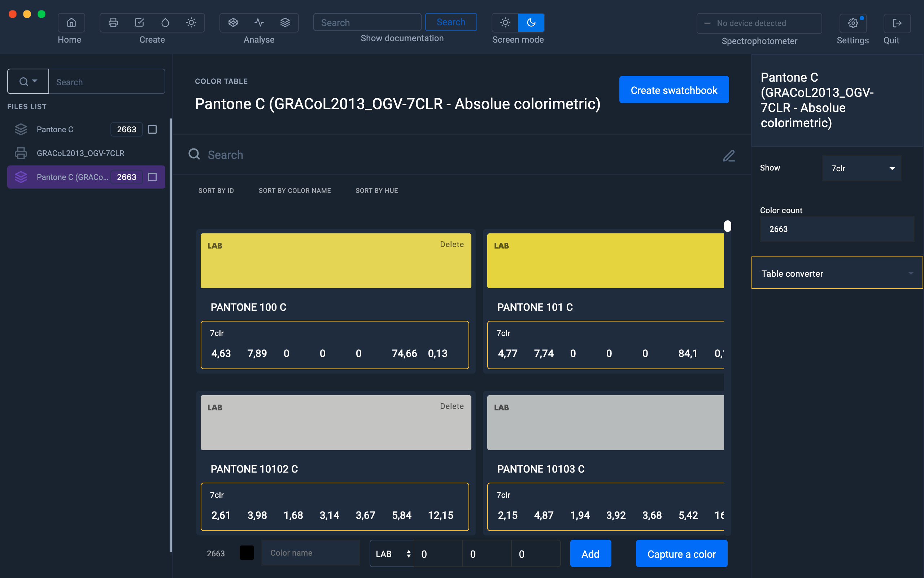This screenshot has width=924, height=578.
Task: Click the Search documentation button
Action: coord(451,22)
